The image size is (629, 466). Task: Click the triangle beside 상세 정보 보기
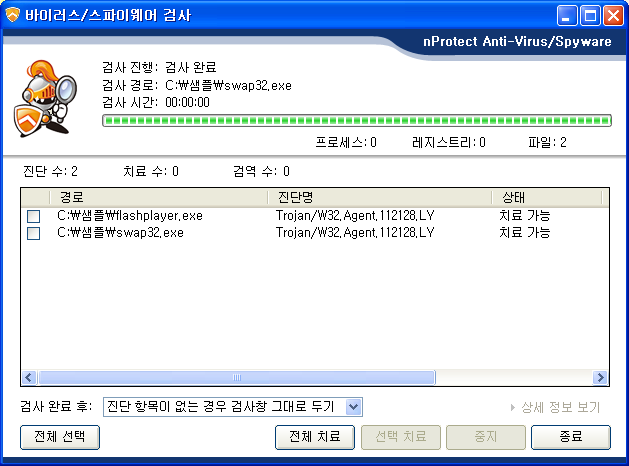pos(513,407)
